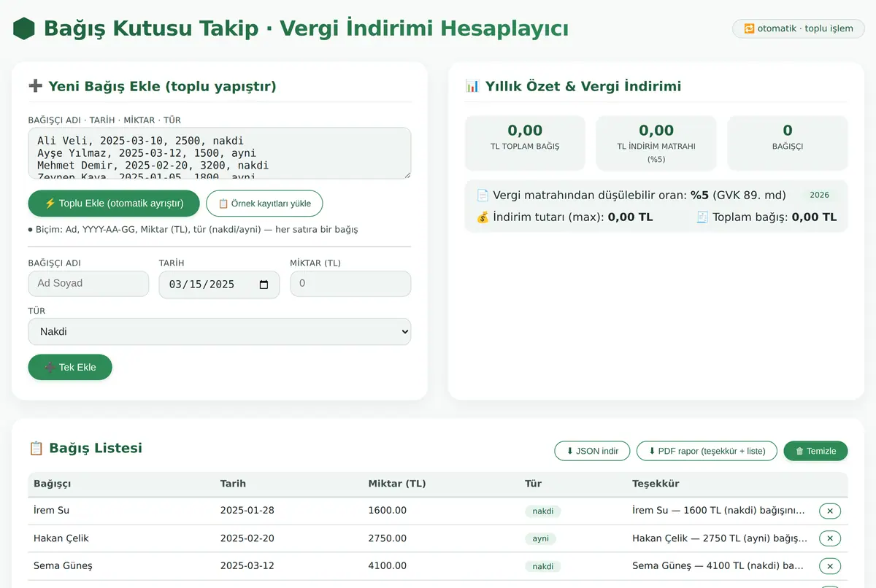Focus the Bağışçı Adı input field
The height and width of the screenshot is (588, 876).
(x=88, y=284)
